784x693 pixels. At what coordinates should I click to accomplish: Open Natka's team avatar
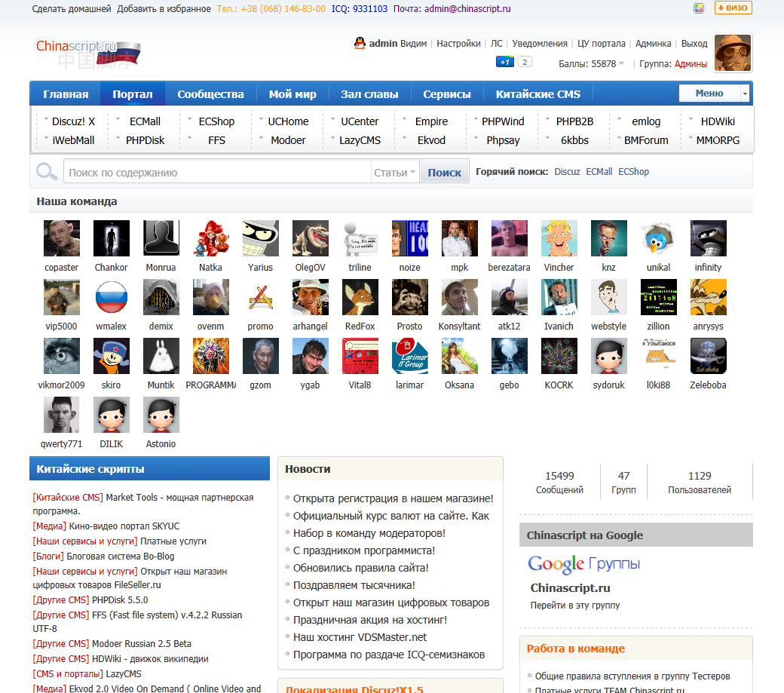coord(210,238)
